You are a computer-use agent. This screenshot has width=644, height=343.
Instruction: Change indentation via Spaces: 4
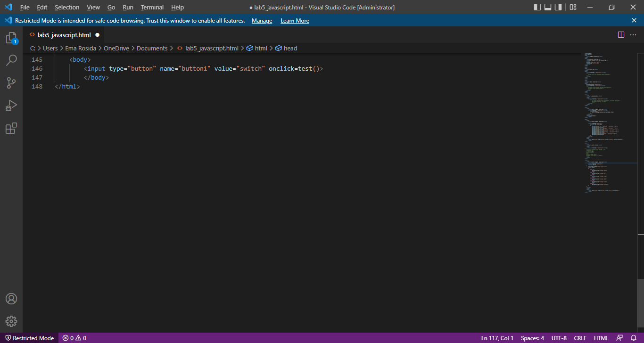point(532,338)
